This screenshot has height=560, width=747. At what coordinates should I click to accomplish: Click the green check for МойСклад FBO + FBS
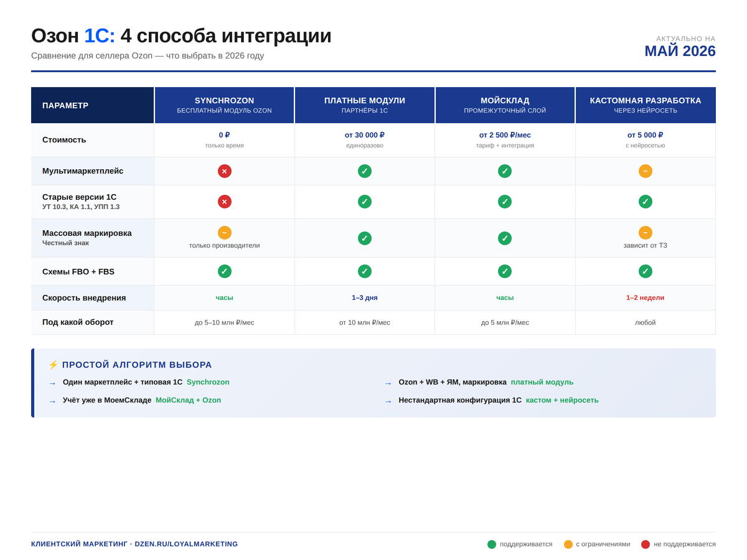[x=505, y=271]
